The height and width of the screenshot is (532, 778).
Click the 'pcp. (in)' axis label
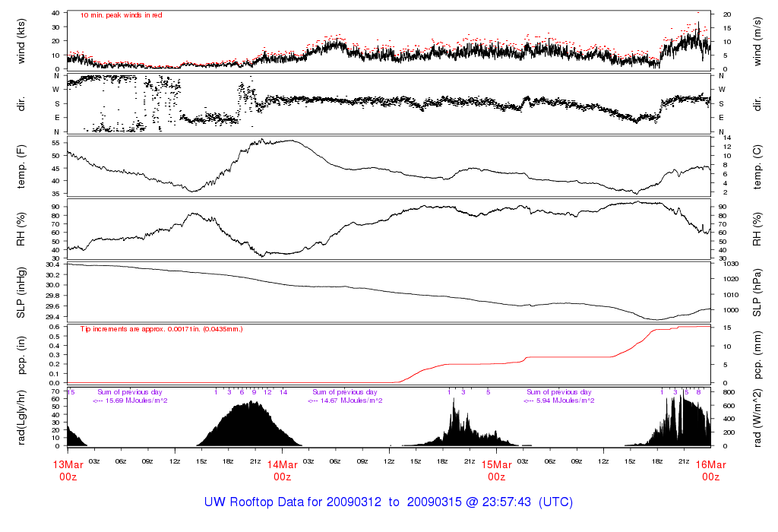click(x=21, y=355)
